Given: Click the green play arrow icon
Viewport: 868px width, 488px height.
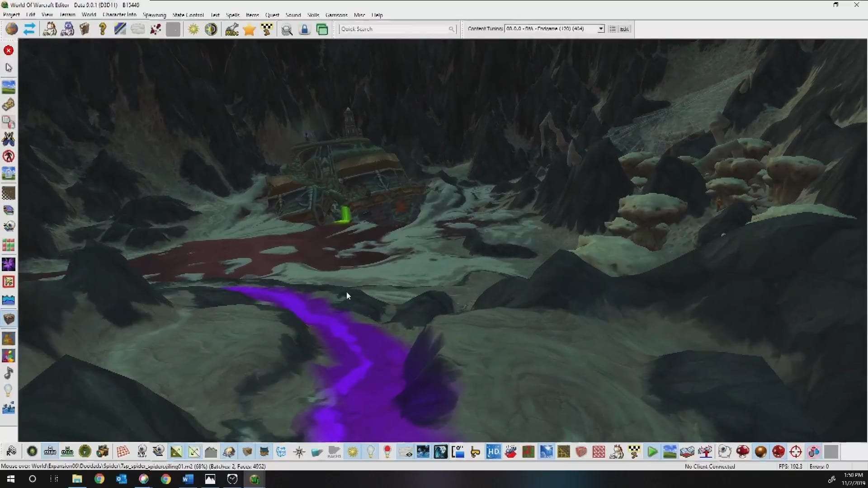Looking at the screenshot, I should (652, 451).
